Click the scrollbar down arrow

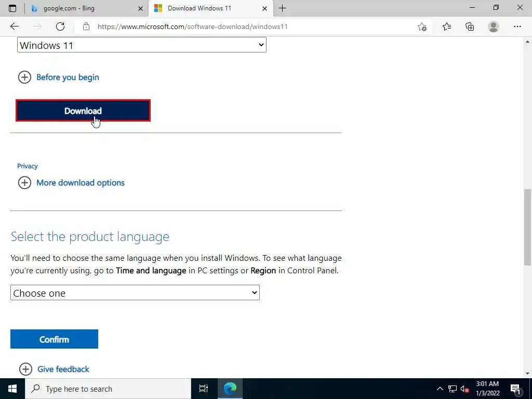coord(528,374)
